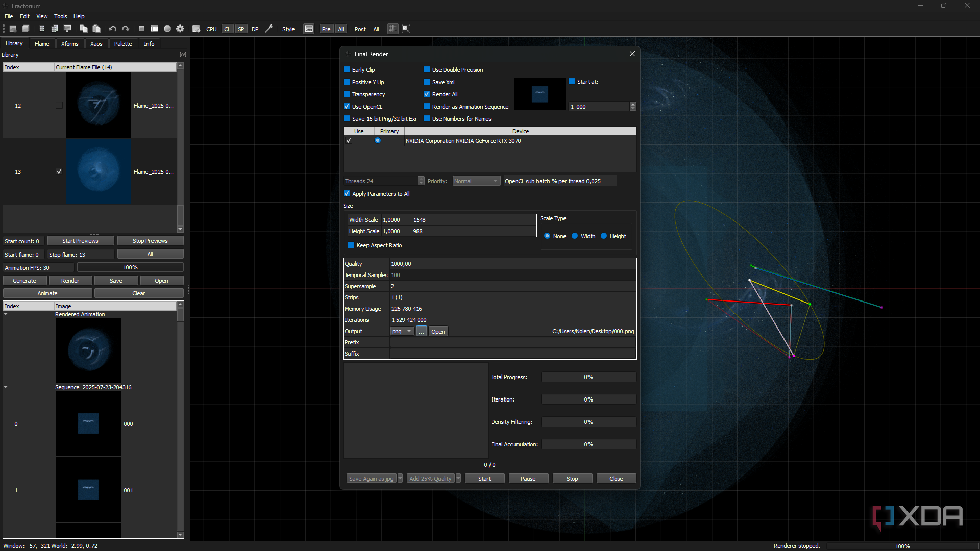This screenshot has height=551, width=980.
Task: Toggle the Positive Y Up checkbox
Action: pos(347,82)
